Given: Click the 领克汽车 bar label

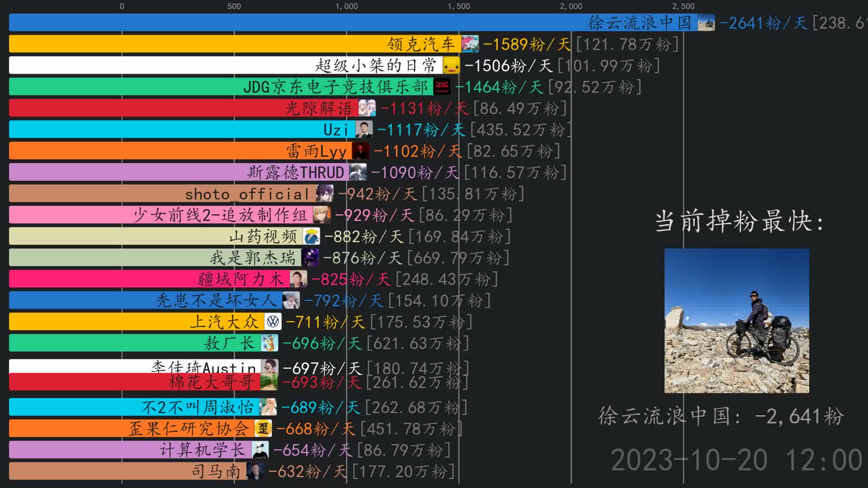Looking at the screenshot, I should click(x=421, y=44).
